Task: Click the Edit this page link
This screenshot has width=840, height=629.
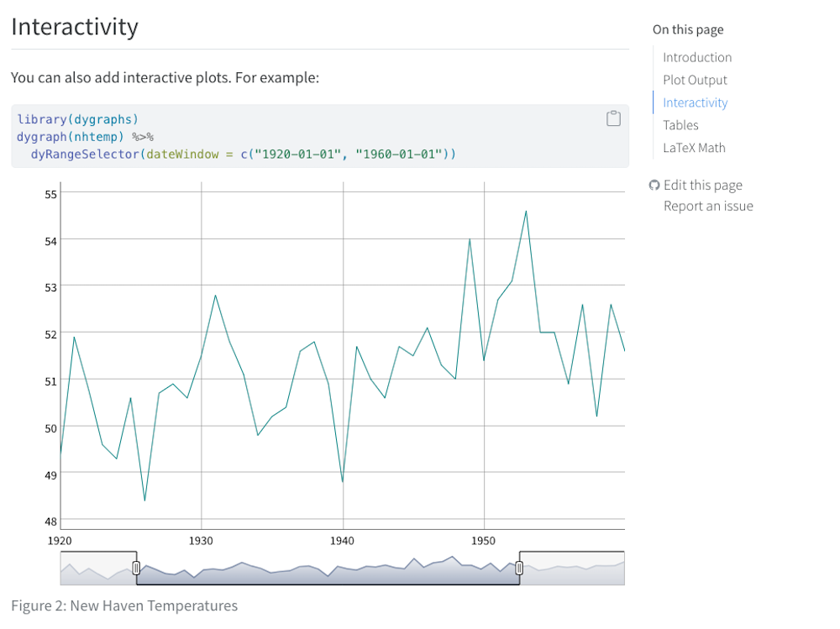Action: point(702,186)
